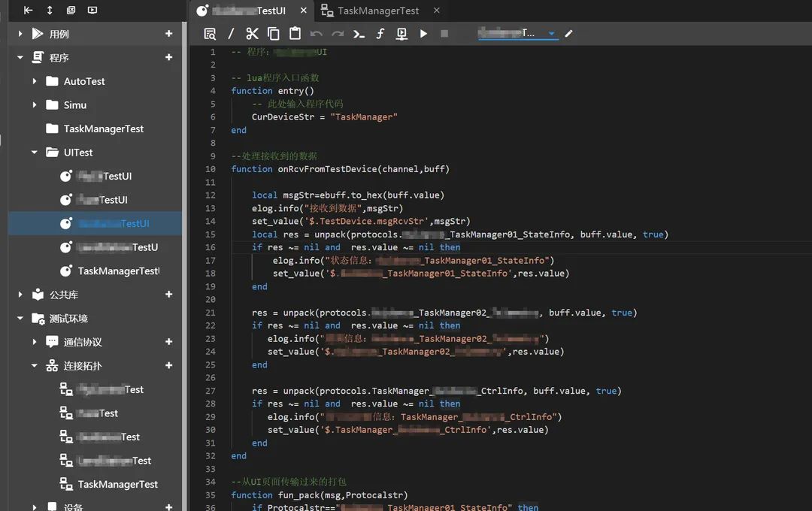Switch to the TaskManagerTest tab
Image resolution: width=812 pixels, height=511 pixels.
tap(378, 11)
